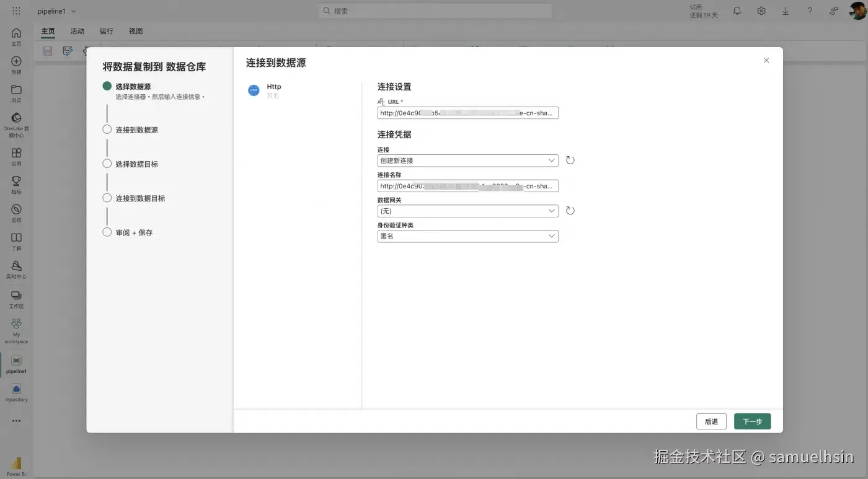Click the more options ellipsis in sidebar
The image size is (868, 479).
click(x=16, y=421)
